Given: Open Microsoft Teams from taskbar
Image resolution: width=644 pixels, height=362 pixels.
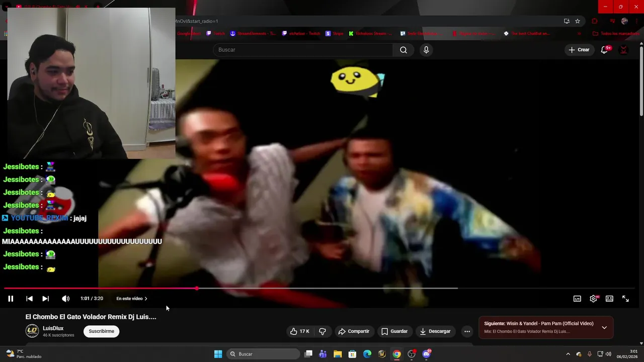Looking at the screenshot, I should [x=323, y=354].
